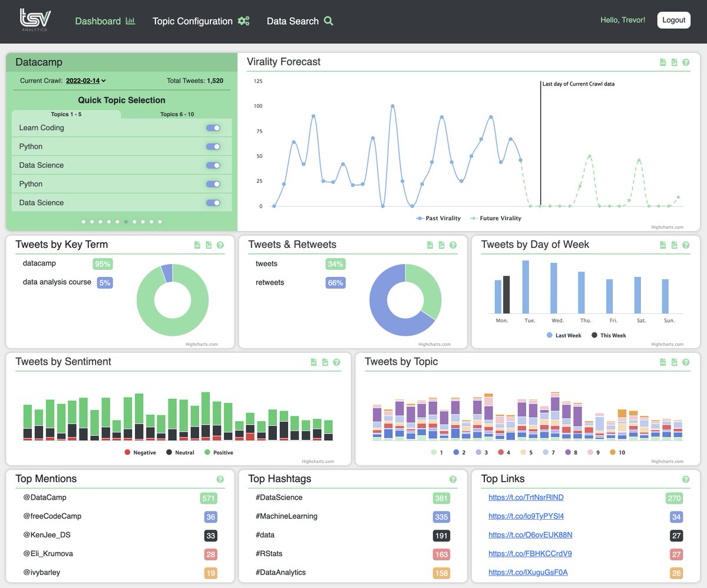This screenshot has width=707, height=588.
Task: Export the Virality Forecast chart as image
Action: 674,62
